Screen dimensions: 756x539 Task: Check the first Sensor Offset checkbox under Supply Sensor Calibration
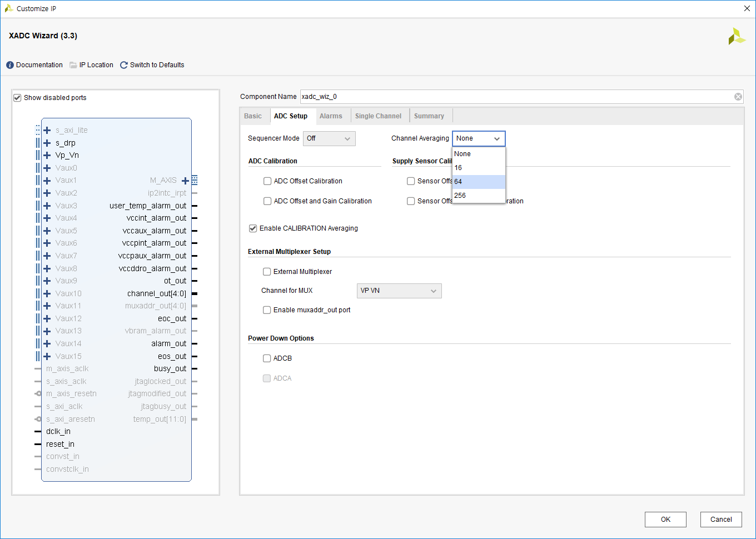pos(411,181)
